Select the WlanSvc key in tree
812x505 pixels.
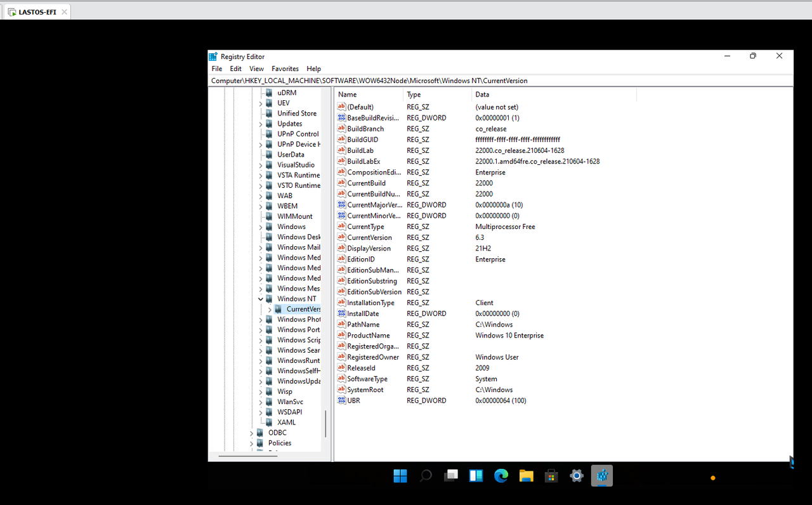tap(290, 402)
